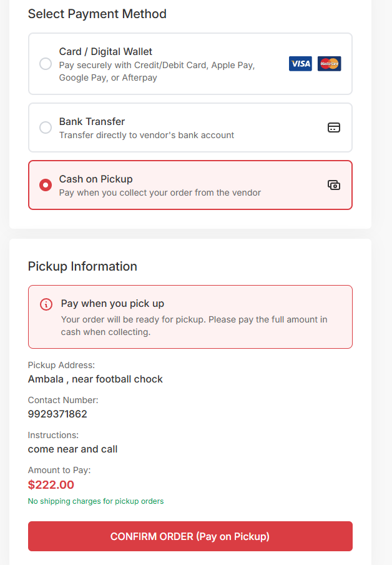Viewport: 392px width, 565px height.
Task: Click the Visa badge next to Card option
Action: (x=300, y=63)
